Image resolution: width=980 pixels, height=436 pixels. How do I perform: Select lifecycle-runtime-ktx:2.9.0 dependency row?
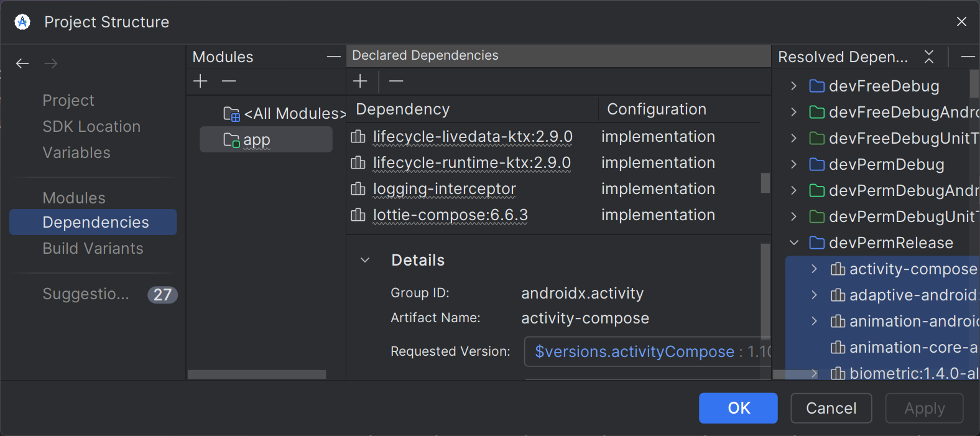point(553,162)
